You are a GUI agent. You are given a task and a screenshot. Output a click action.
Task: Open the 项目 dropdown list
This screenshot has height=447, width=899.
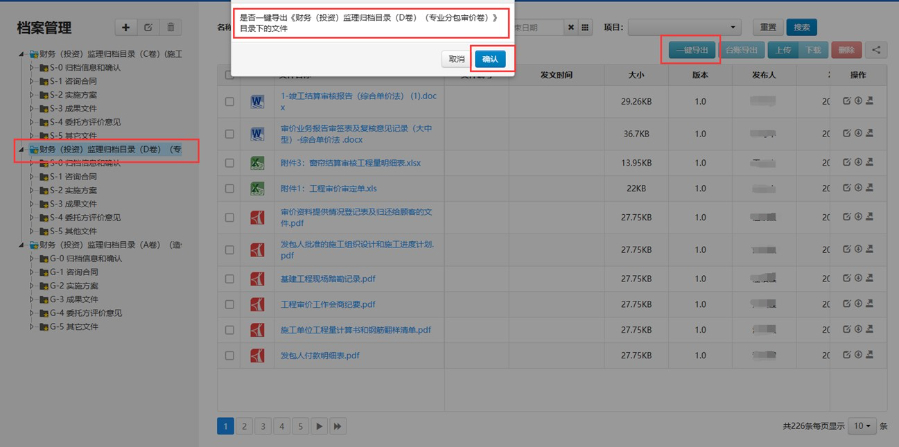pos(685,27)
